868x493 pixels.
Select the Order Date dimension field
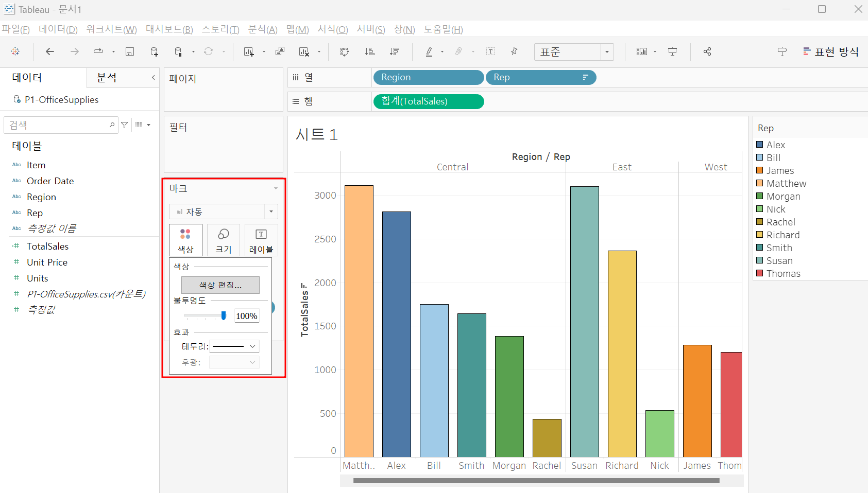50,181
